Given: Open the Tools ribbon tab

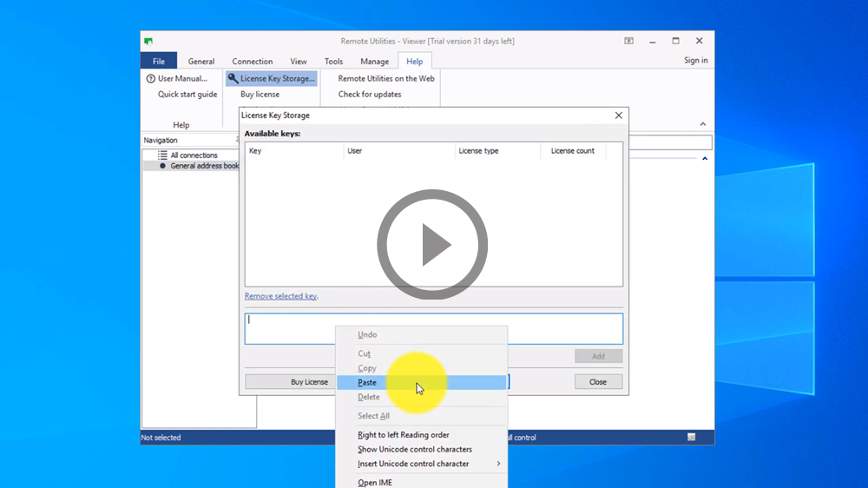Looking at the screenshot, I should [x=334, y=61].
